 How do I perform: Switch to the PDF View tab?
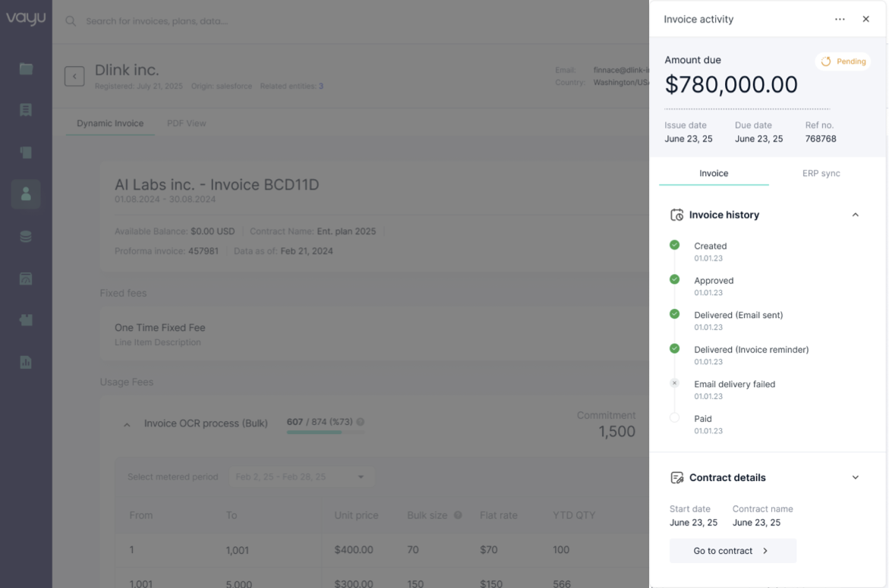(186, 124)
